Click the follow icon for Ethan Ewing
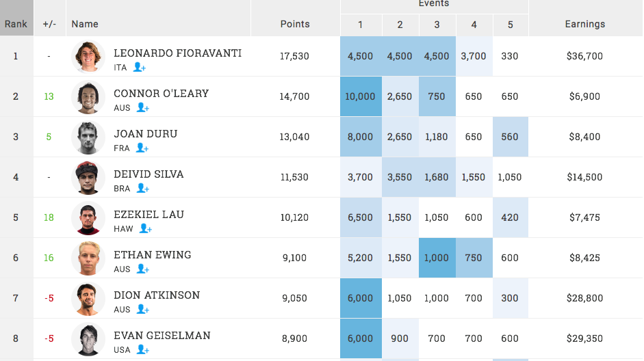 click(x=142, y=269)
